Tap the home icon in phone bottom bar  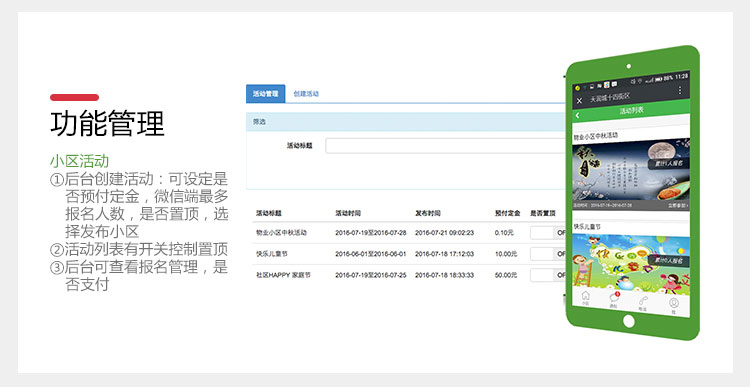[585, 296]
